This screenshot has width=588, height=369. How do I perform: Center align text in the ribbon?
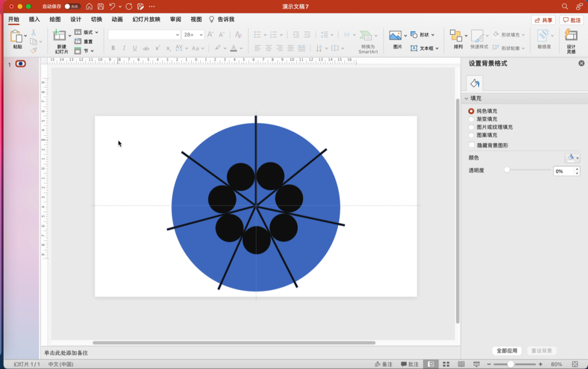click(x=268, y=48)
